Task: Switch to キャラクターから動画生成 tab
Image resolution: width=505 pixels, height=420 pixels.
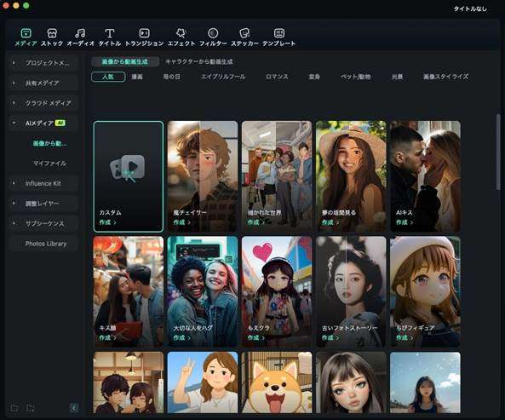Action: (199, 61)
